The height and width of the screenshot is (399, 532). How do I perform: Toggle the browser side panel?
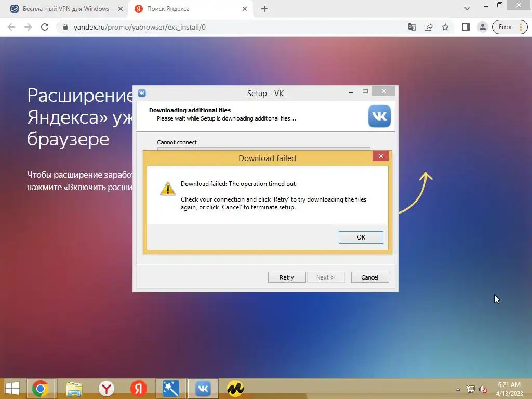pyautogui.click(x=466, y=27)
